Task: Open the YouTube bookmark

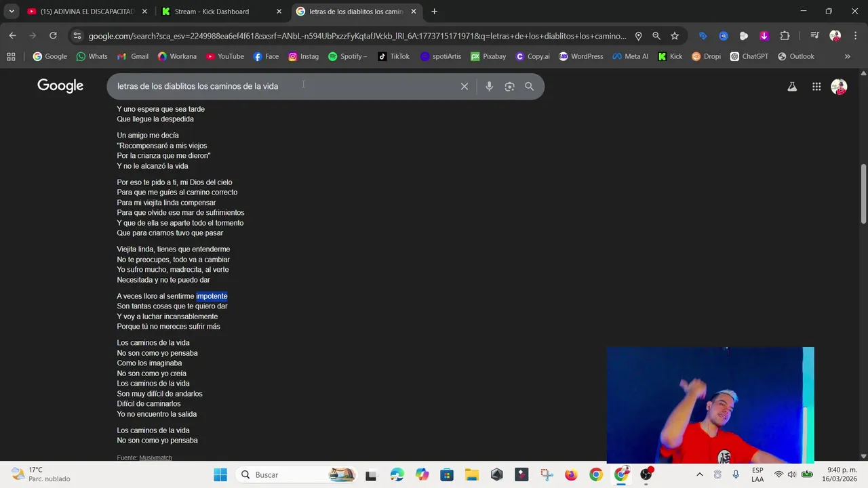Action: coord(224,56)
